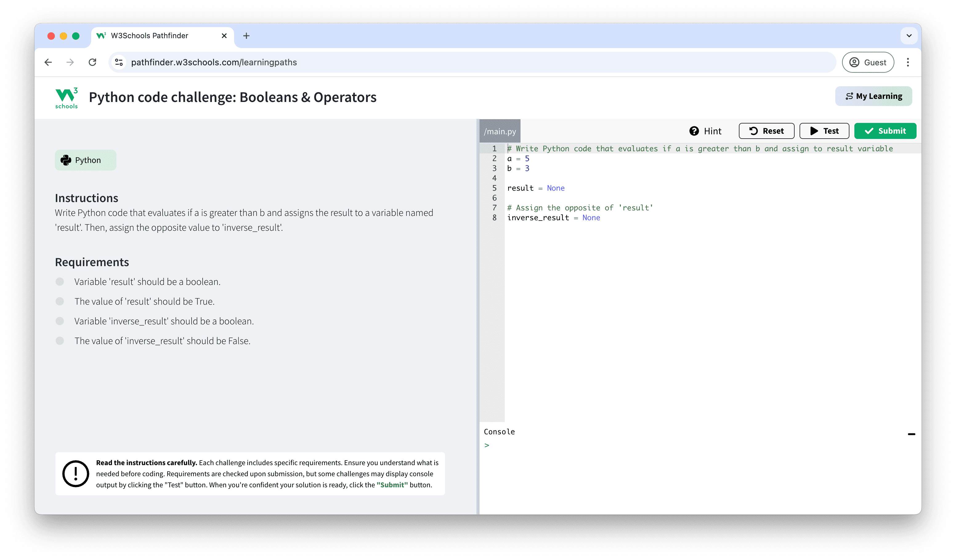Expand the tab search dropdown chevron
This screenshot has width=956, height=560.
point(909,36)
